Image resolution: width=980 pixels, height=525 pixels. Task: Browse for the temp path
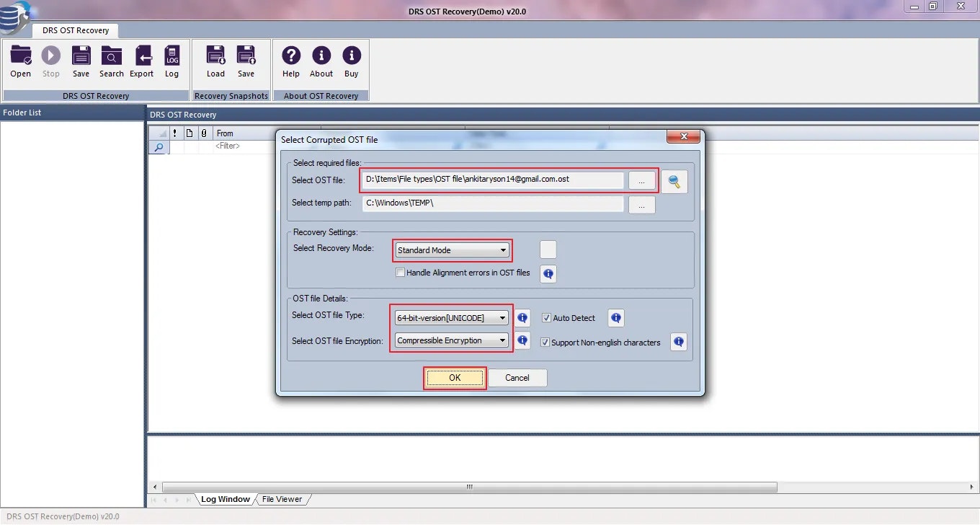[x=641, y=204]
